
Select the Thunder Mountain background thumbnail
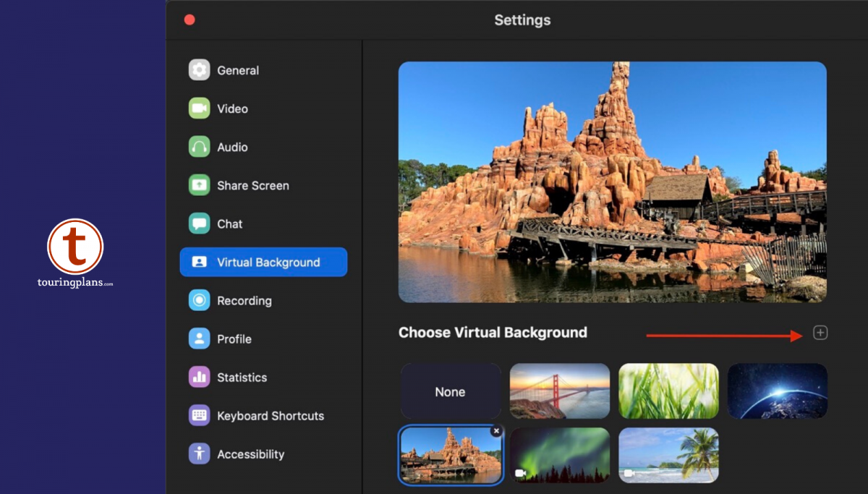pyautogui.click(x=450, y=455)
